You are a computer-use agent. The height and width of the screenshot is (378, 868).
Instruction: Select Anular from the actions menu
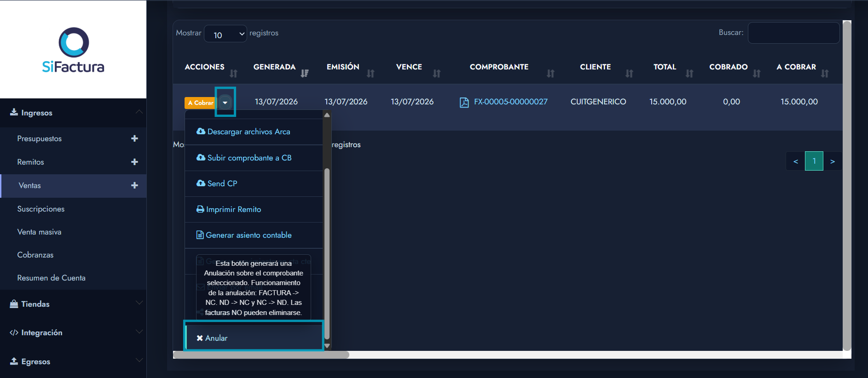click(x=254, y=338)
